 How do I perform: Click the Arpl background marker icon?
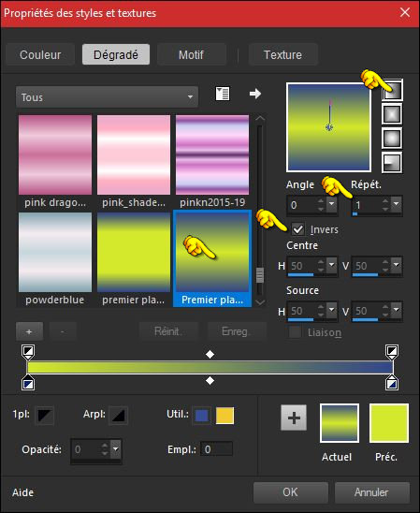tap(118, 416)
